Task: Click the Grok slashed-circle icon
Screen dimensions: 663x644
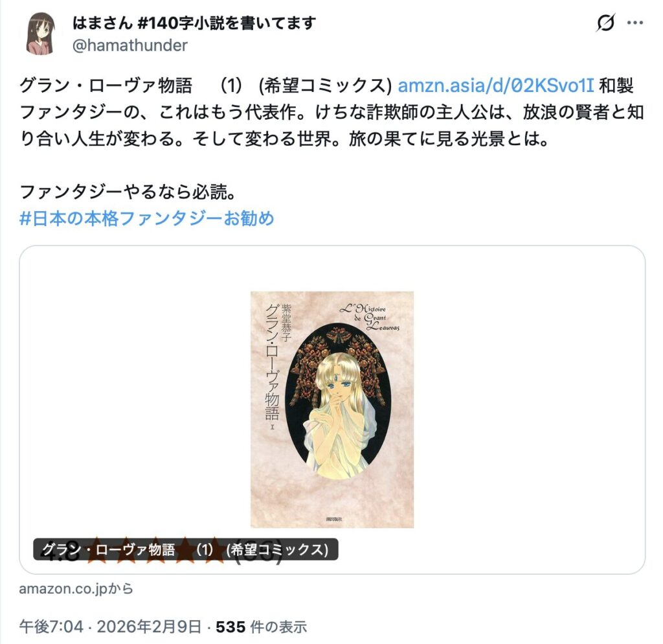Action: pyautogui.click(x=605, y=23)
